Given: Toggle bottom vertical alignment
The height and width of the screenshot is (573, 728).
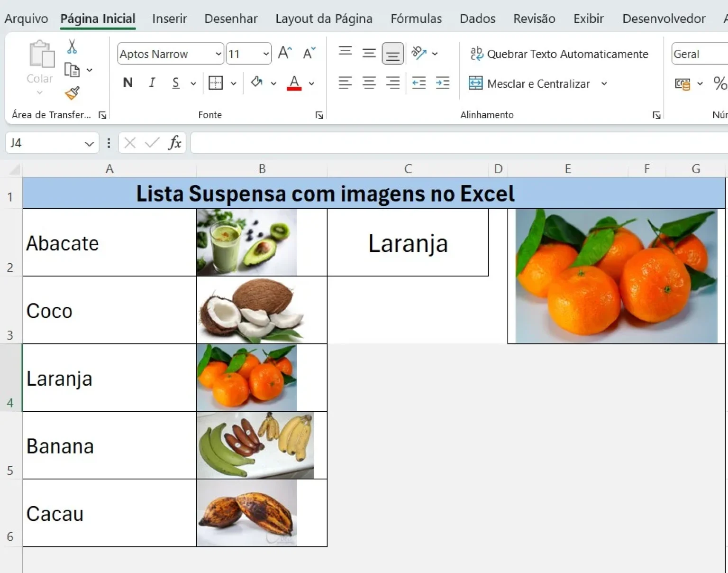Looking at the screenshot, I should [x=393, y=53].
